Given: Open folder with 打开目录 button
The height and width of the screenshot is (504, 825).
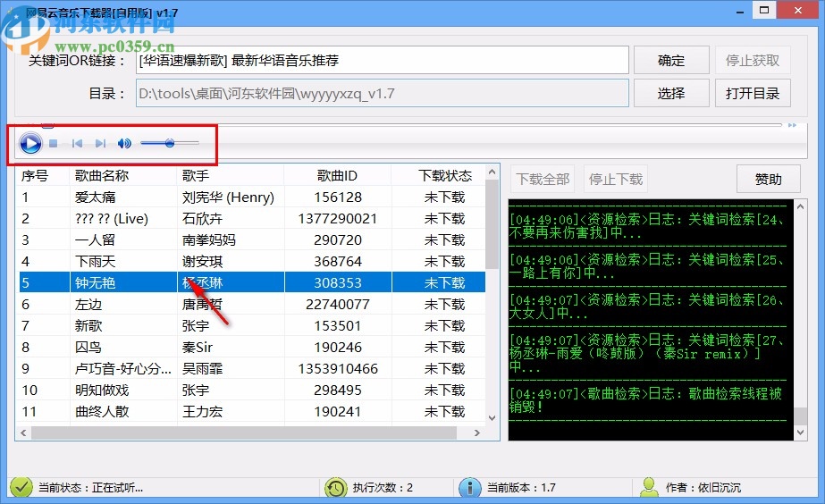Looking at the screenshot, I should coord(753,94).
